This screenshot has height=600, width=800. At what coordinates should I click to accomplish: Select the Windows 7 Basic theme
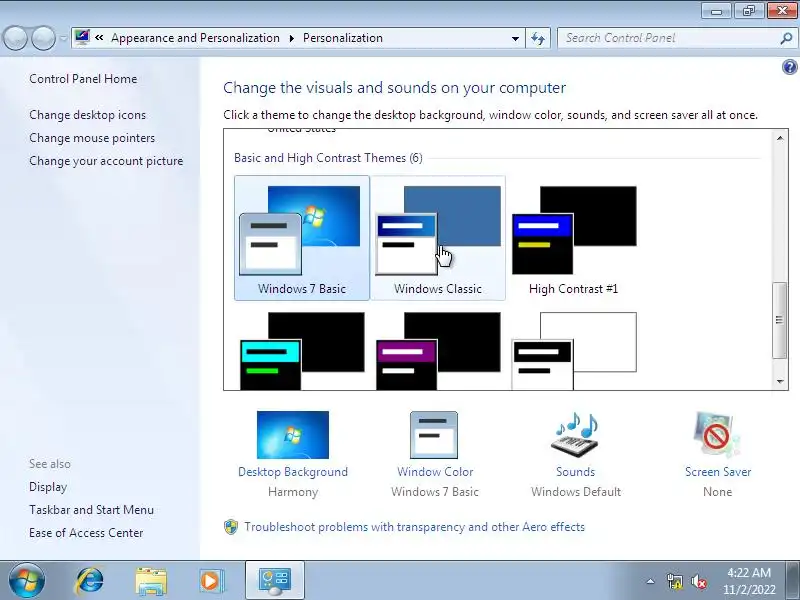coord(302,238)
